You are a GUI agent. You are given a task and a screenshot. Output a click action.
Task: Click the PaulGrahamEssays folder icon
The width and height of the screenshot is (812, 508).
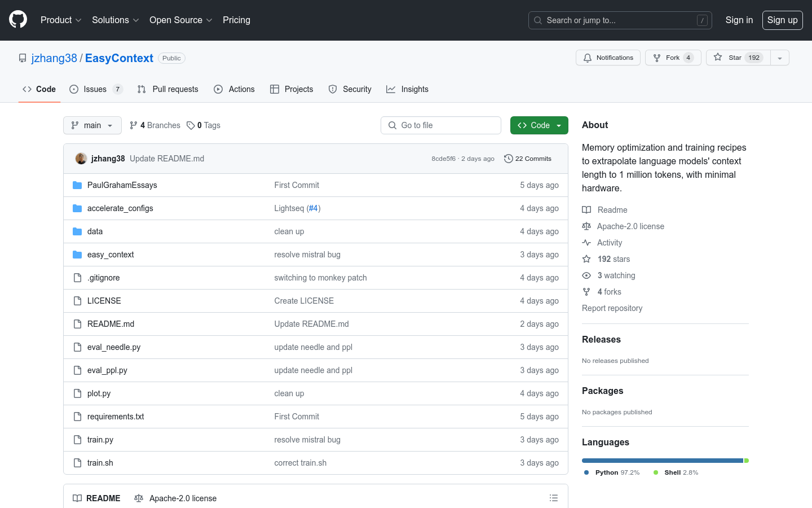coord(77,185)
